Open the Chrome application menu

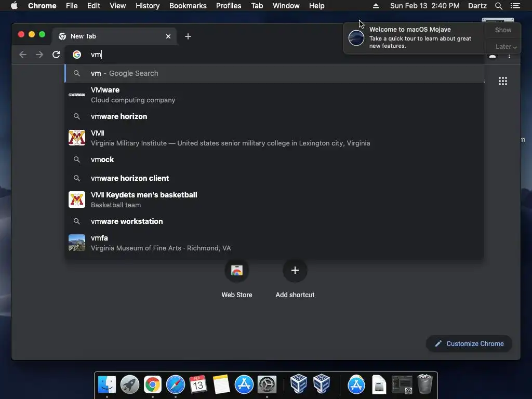click(42, 6)
